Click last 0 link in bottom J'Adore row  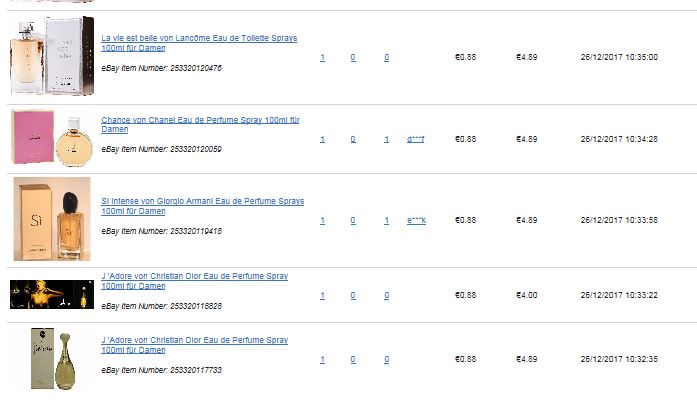(x=386, y=359)
